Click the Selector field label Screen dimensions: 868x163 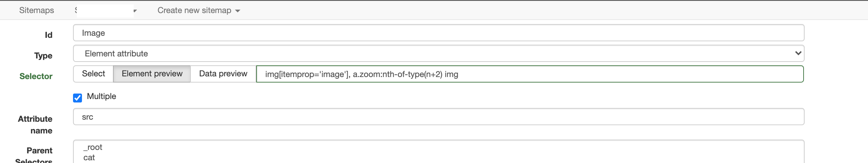point(36,76)
